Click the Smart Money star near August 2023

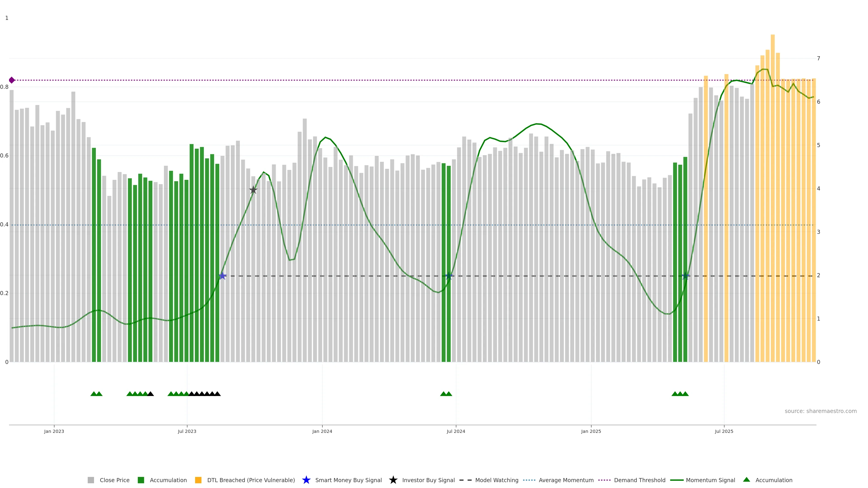pos(222,276)
